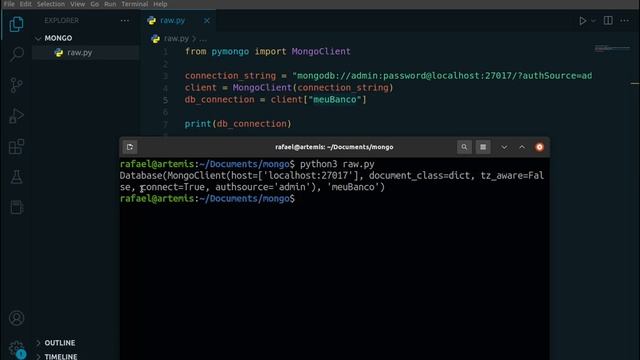640x360 pixels.
Task: Open the Terminal menu
Action: (x=134, y=4)
